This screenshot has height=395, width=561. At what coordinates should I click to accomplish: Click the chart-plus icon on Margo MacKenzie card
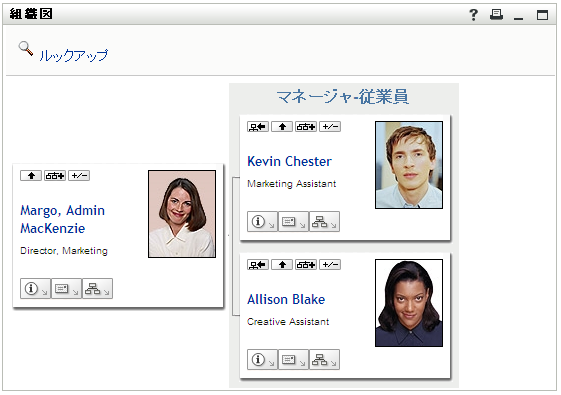pos(55,176)
